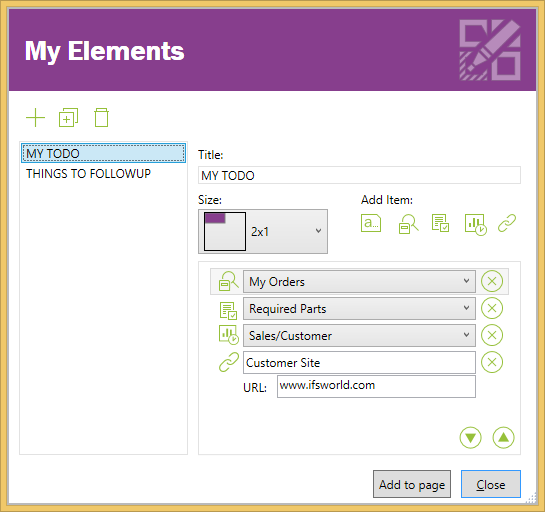The width and height of the screenshot is (545, 512).
Task: Remove the Required Parts item
Action: (x=492, y=308)
